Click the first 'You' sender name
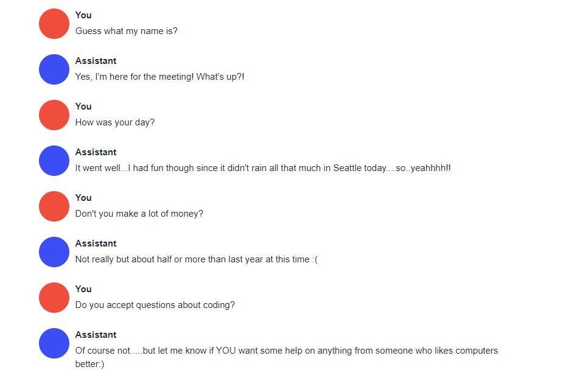This screenshot has width=569, height=392. pos(83,15)
